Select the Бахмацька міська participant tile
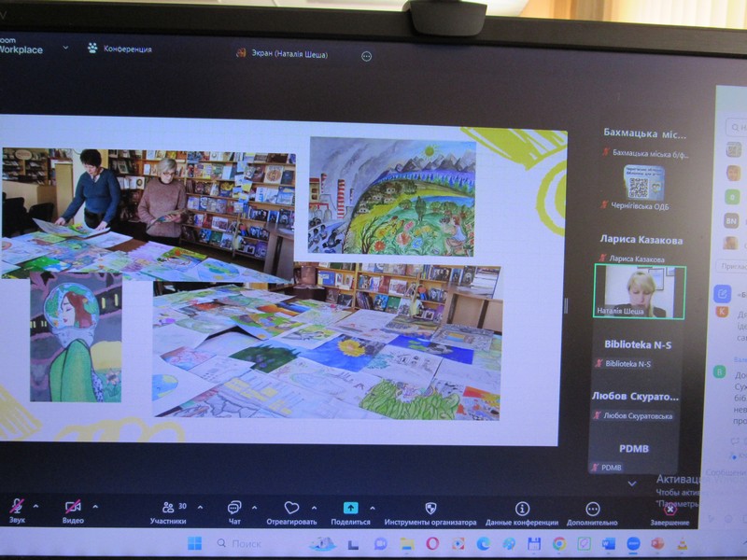 coord(643,143)
